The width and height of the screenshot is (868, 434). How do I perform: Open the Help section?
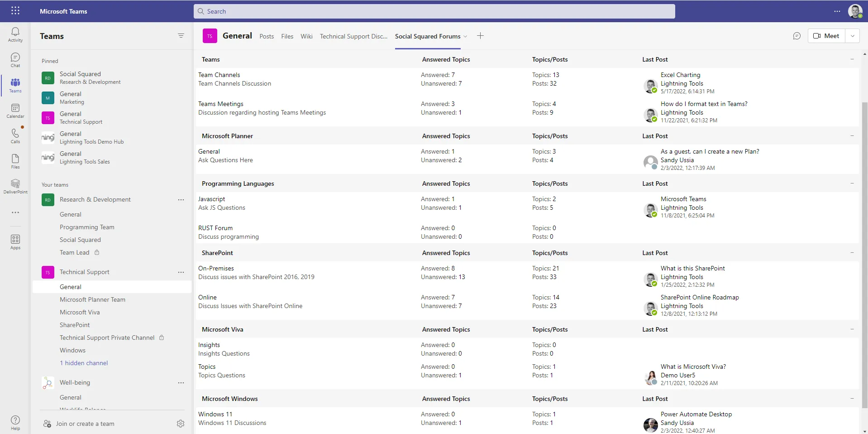15,421
